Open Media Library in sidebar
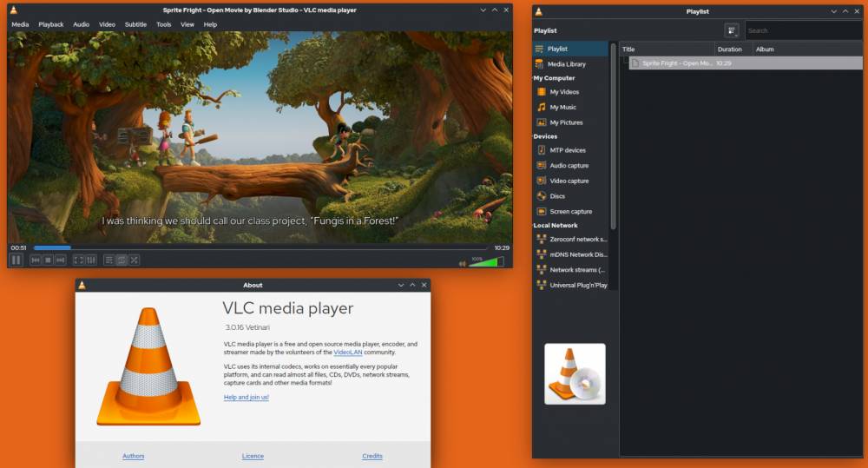868x468 pixels. [570, 64]
